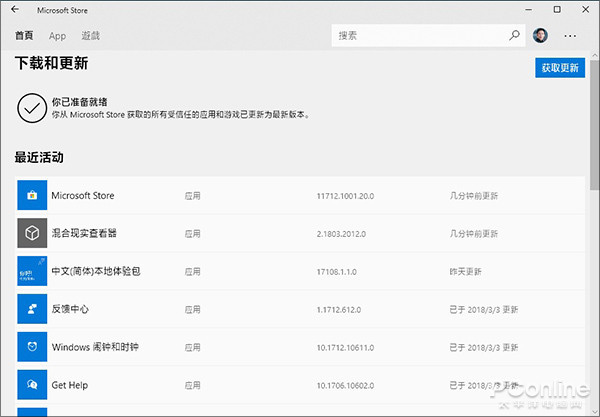This screenshot has width=600, height=417.
Task: Click the Windows 闹钟和时钟 icon
Action: [x=32, y=347]
